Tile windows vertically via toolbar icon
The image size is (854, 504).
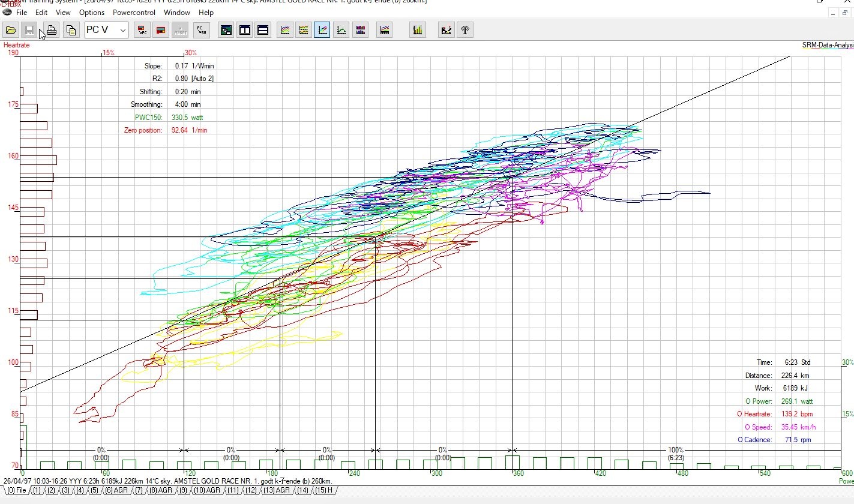coord(244,30)
